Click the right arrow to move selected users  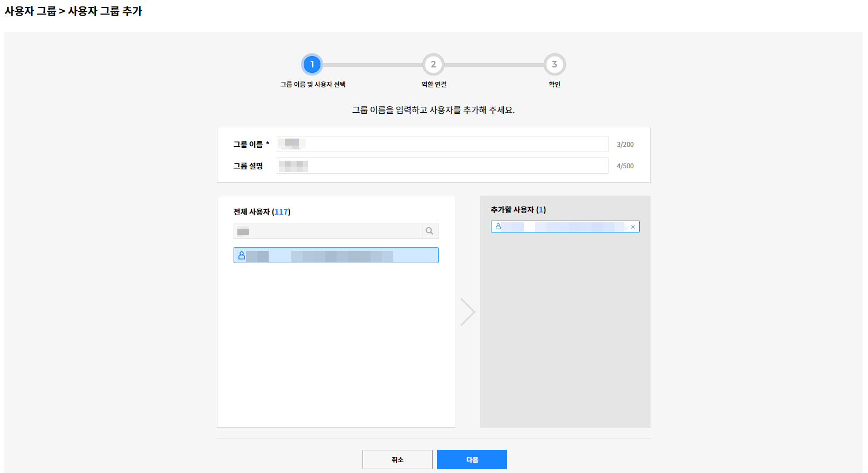[467, 312]
